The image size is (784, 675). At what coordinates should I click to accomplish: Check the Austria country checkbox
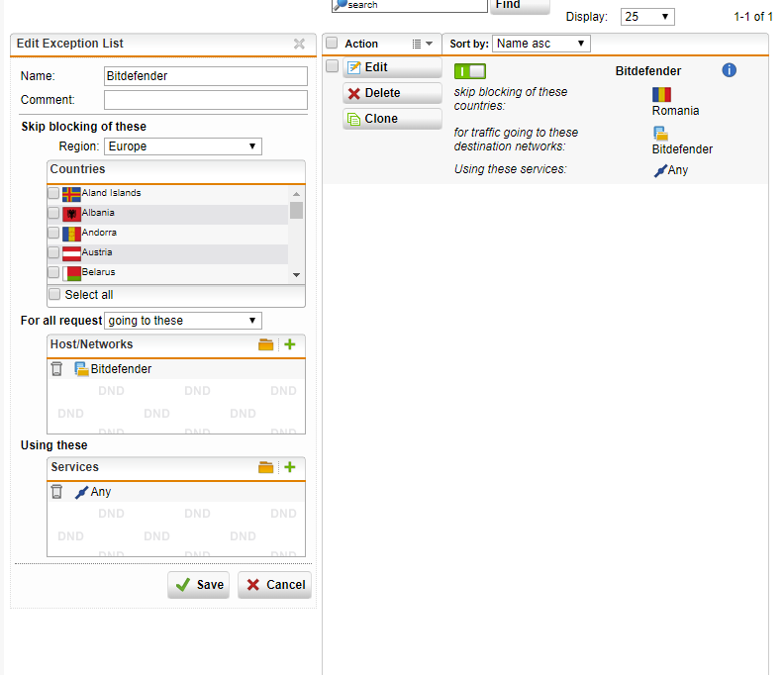coord(53,252)
